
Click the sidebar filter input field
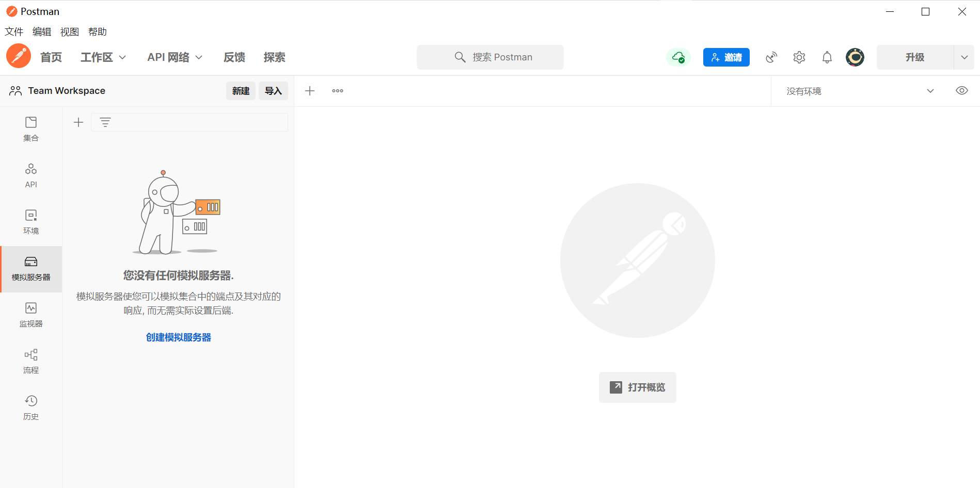[189, 122]
